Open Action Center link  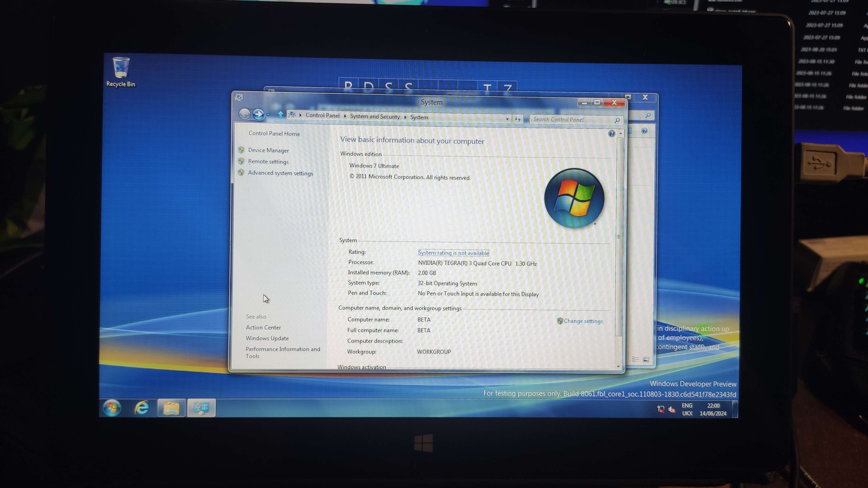click(263, 327)
